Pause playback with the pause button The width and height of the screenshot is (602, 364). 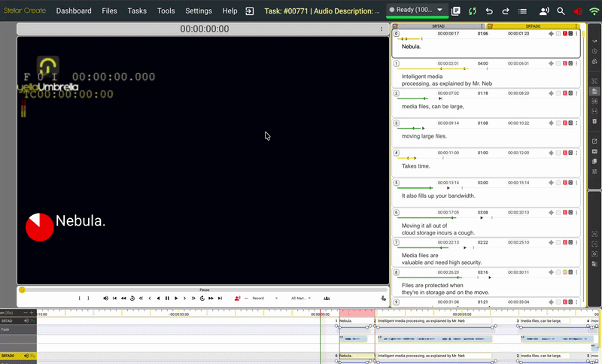(x=167, y=298)
